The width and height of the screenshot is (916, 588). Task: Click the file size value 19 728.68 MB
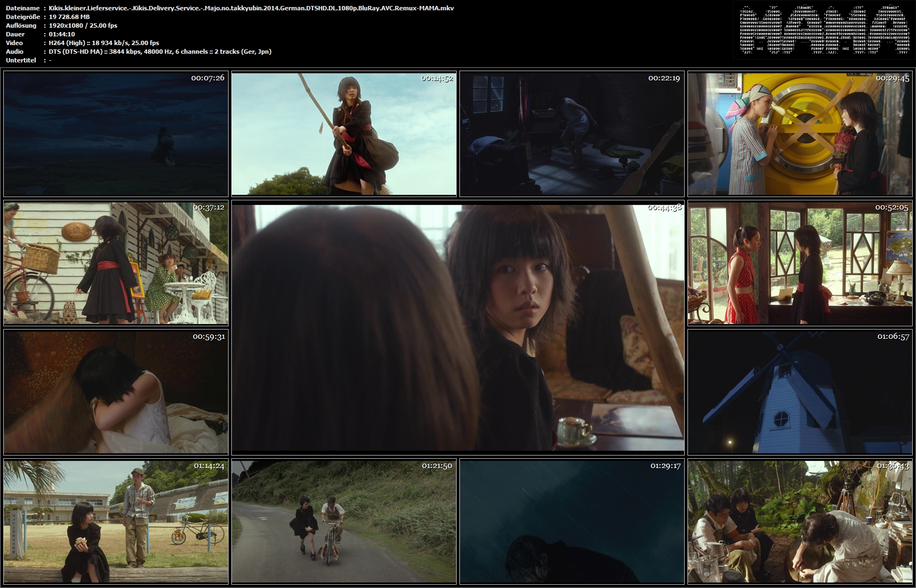coord(70,17)
